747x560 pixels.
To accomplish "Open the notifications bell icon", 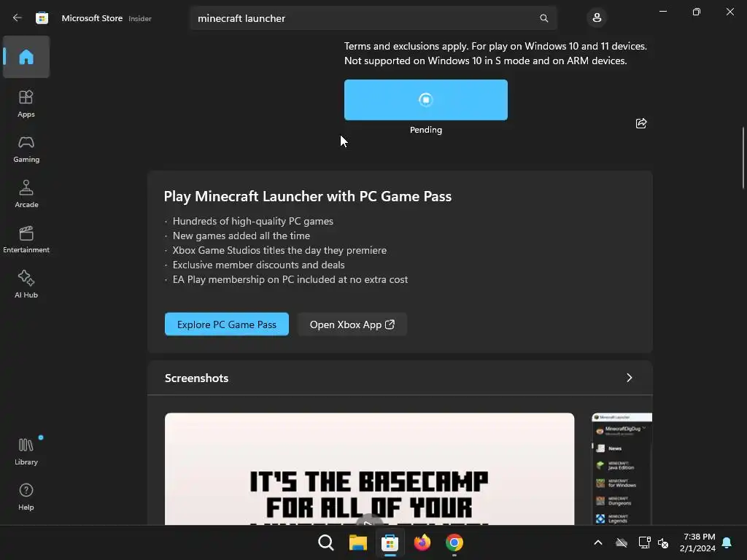I will pyautogui.click(x=727, y=542).
